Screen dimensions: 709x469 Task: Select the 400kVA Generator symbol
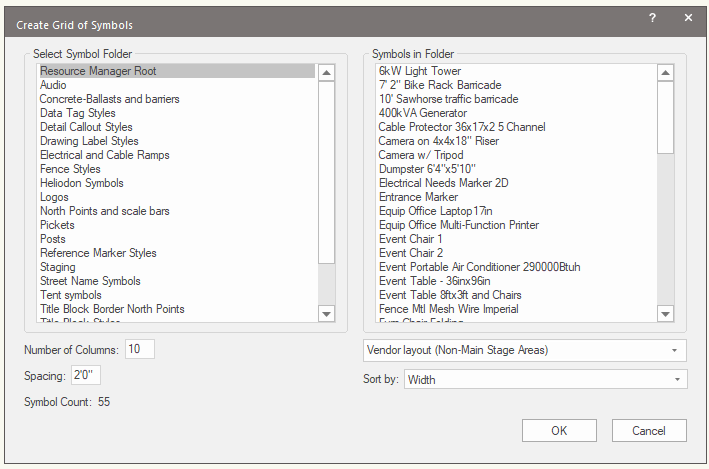(422, 113)
